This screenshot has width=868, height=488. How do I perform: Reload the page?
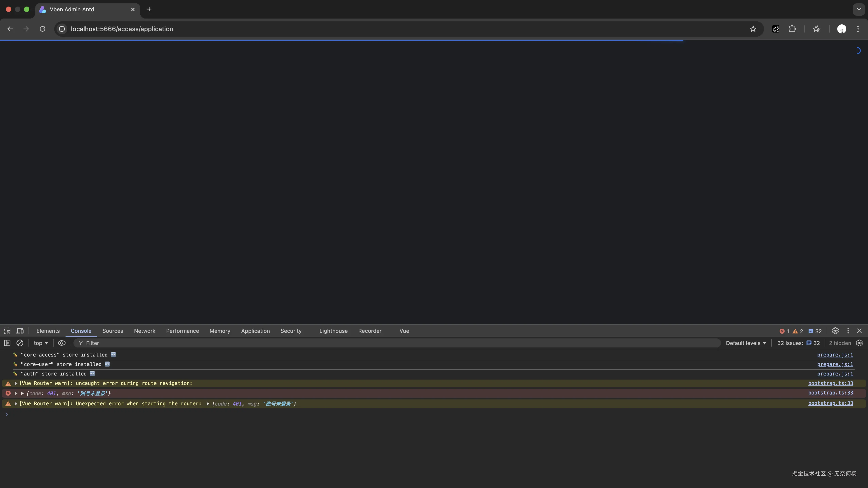42,29
